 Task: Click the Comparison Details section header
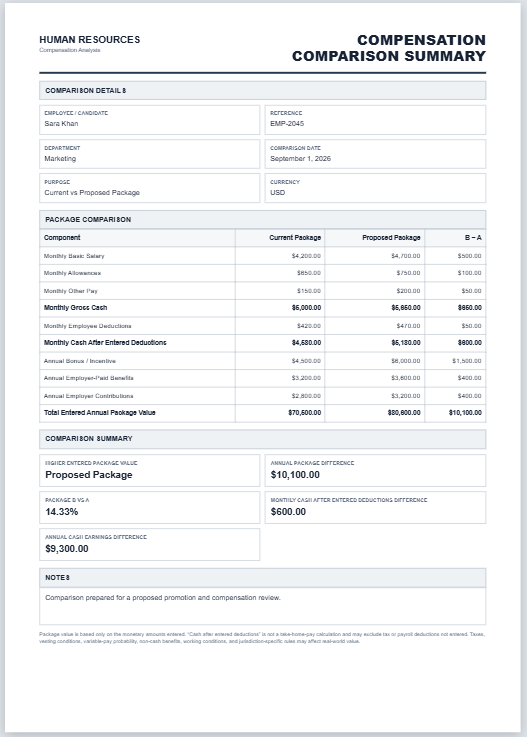pos(262,90)
